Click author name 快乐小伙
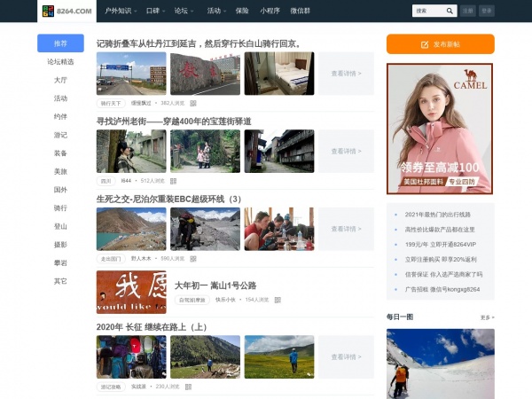Image resolution: width=532 pixels, height=399 pixels. 225,300
